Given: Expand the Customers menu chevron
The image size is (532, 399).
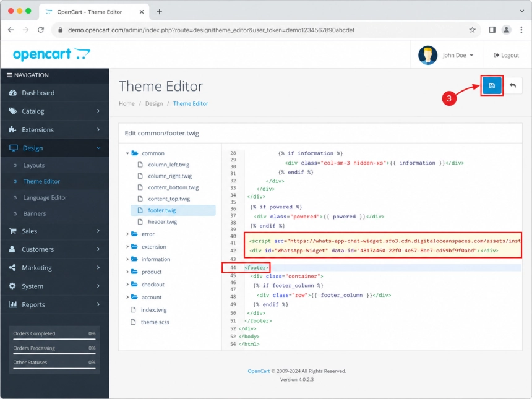Looking at the screenshot, I should click(x=98, y=249).
